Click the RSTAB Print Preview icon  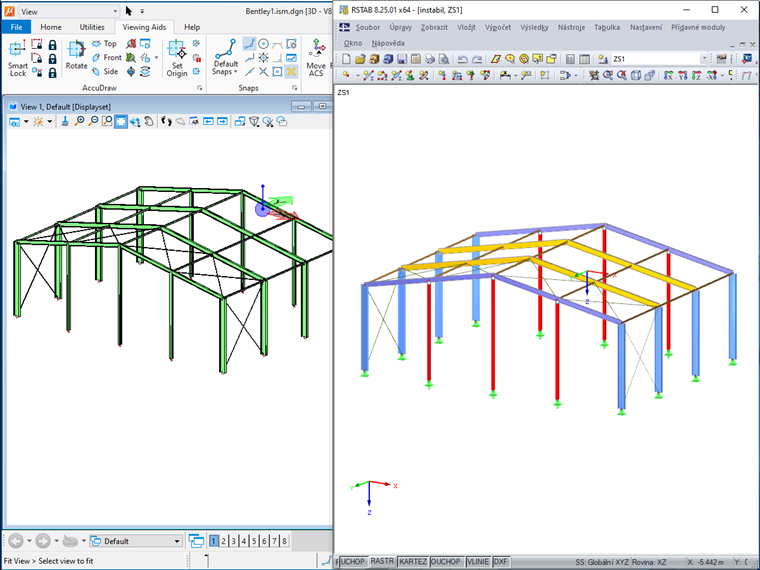(x=443, y=59)
